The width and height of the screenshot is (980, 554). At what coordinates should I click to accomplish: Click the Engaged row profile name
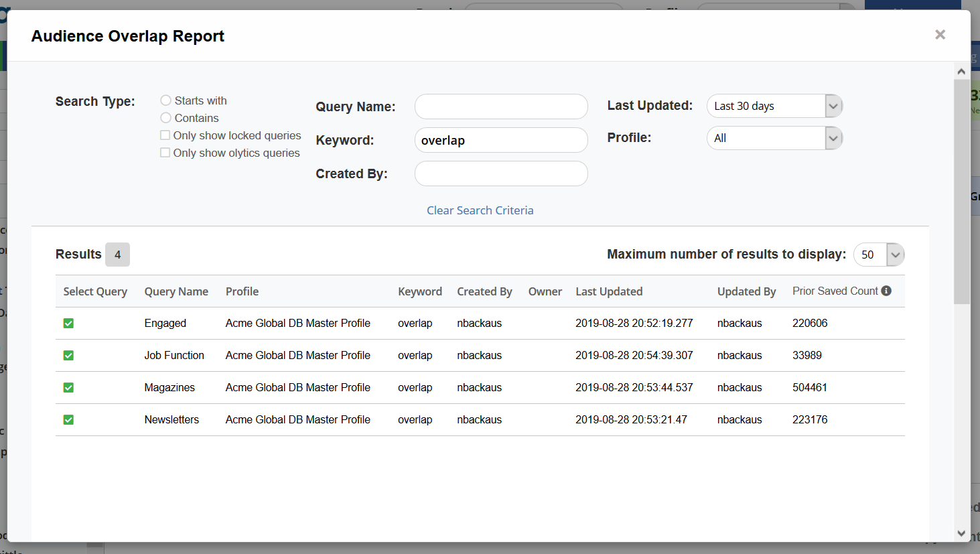click(x=297, y=324)
